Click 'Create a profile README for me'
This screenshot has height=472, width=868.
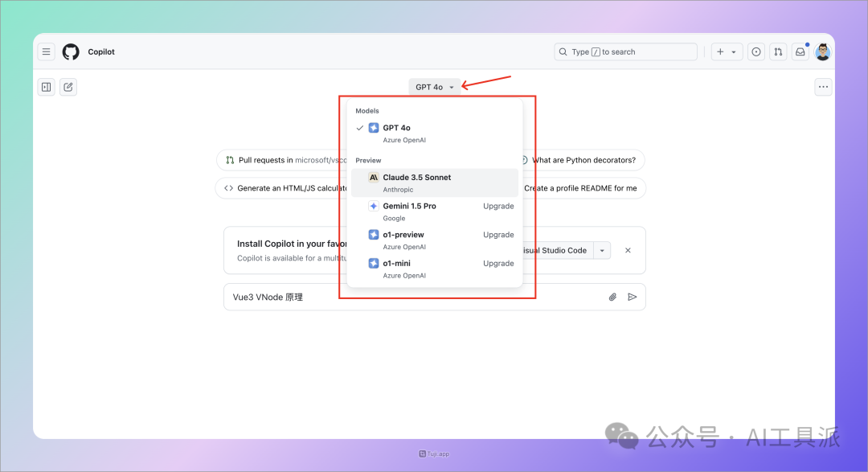point(584,188)
